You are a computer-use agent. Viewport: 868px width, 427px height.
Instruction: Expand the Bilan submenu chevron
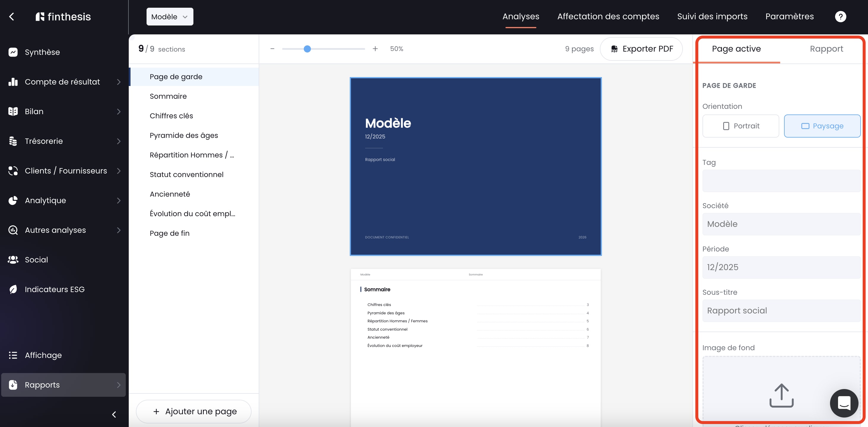point(119,111)
